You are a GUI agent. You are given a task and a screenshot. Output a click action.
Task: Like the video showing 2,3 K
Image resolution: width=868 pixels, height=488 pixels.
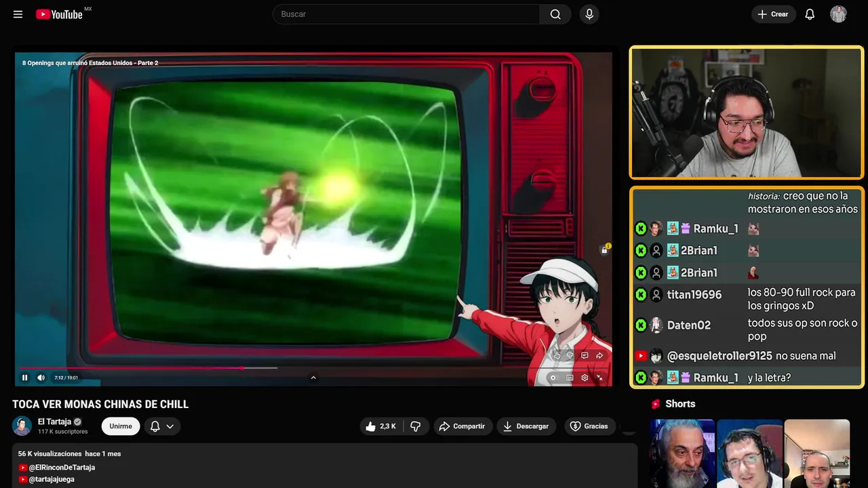pos(381,426)
